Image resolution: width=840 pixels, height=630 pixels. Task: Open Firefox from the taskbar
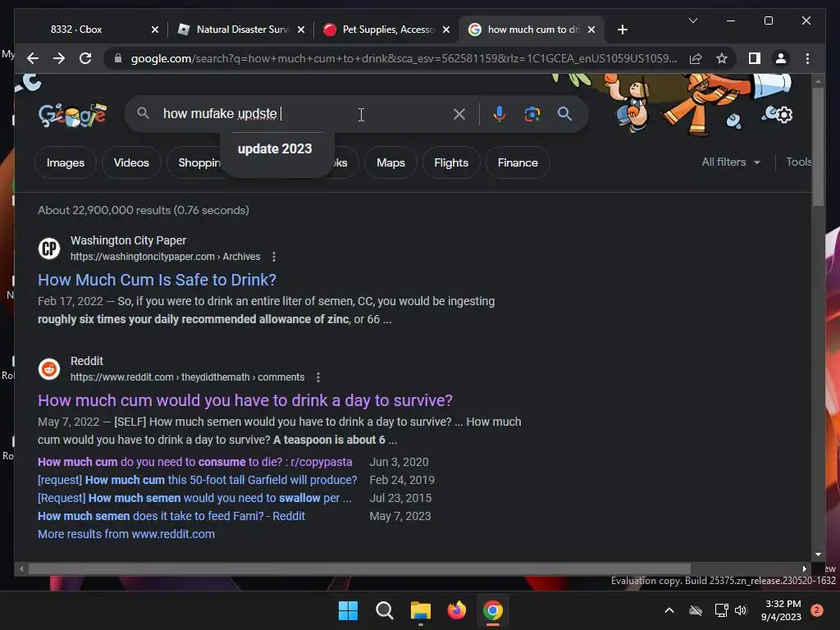coord(456,610)
